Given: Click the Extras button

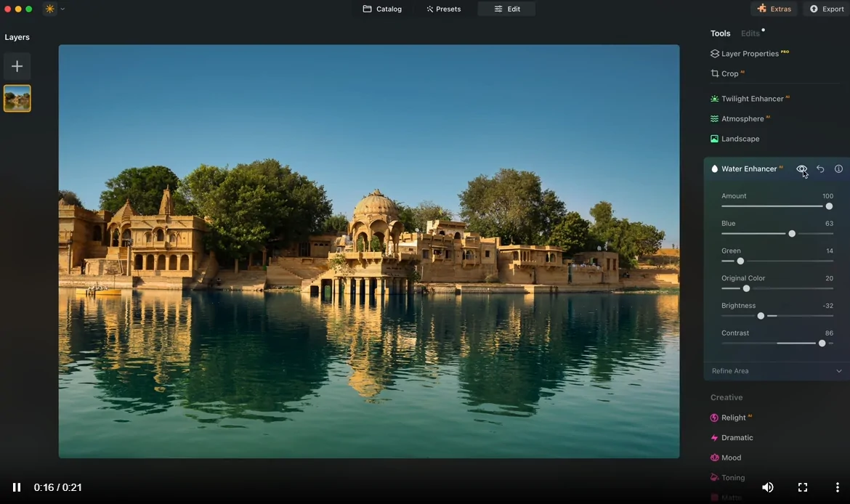Looking at the screenshot, I should pyautogui.click(x=774, y=9).
